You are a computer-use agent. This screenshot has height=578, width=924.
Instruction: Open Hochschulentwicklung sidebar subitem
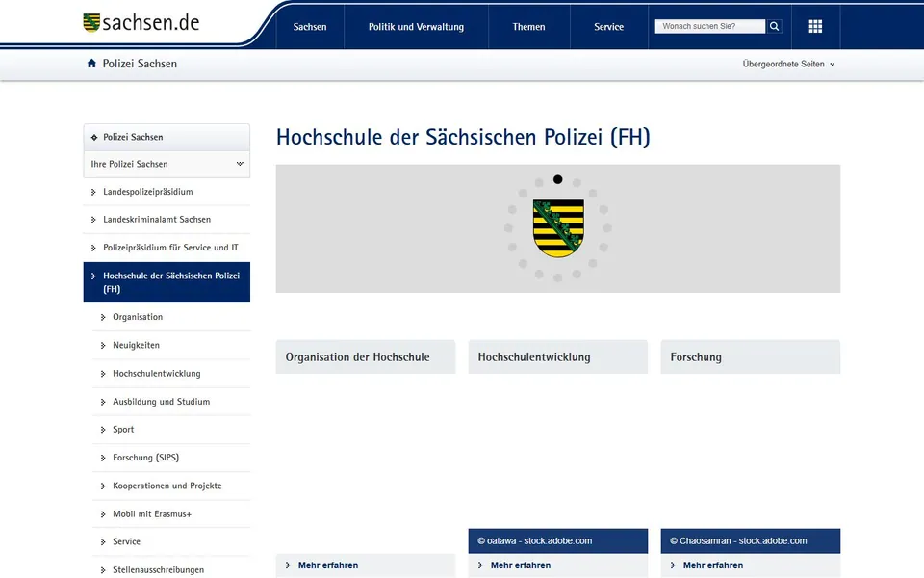[171, 374]
